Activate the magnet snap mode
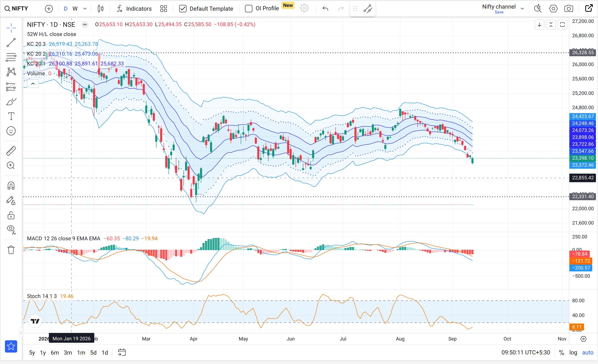598x364 pixels. pyautogui.click(x=11, y=186)
